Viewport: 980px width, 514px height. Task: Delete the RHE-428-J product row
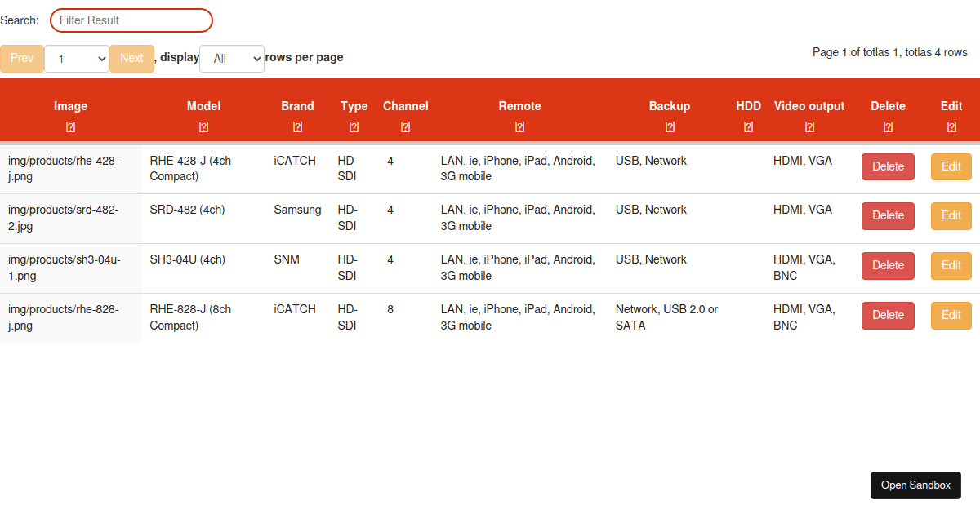pos(889,166)
